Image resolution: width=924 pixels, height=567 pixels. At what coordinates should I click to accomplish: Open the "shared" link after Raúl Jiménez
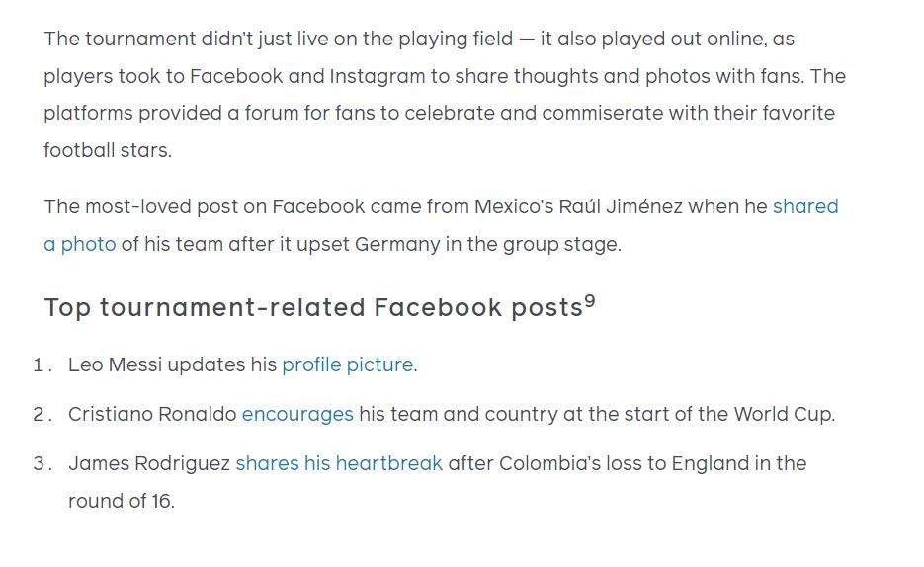(x=805, y=206)
